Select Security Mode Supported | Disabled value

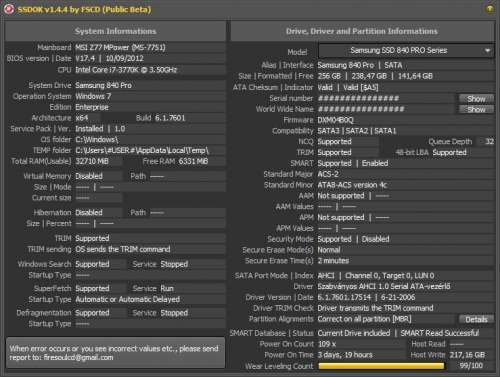click(353, 239)
